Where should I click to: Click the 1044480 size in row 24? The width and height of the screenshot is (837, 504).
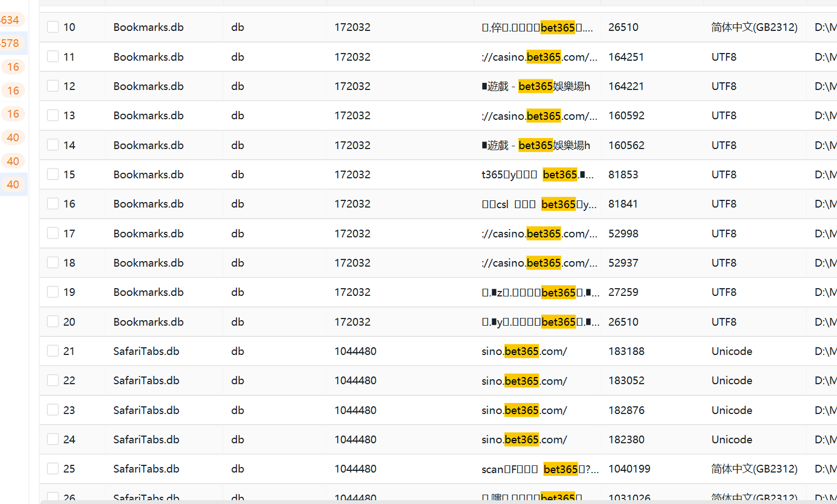pyautogui.click(x=355, y=439)
